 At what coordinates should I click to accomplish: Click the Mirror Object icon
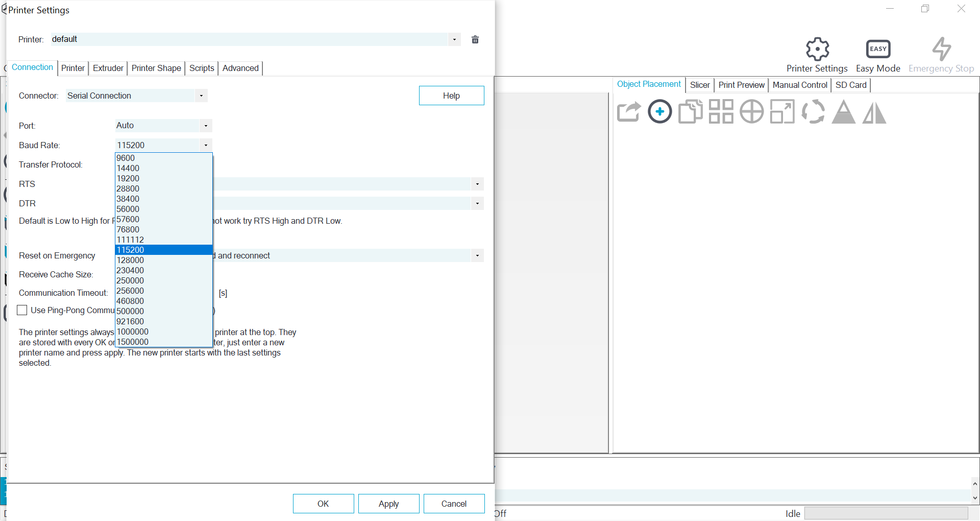point(874,111)
